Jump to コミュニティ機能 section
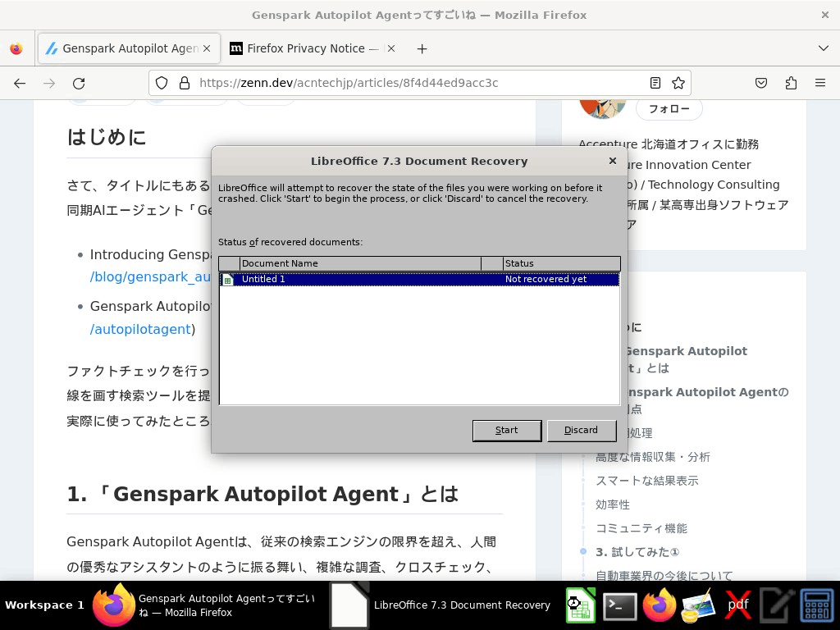840x630 pixels. point(641,528)
